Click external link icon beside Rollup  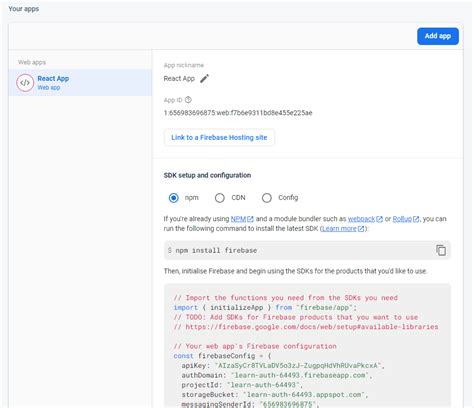(x=416, y=219)
